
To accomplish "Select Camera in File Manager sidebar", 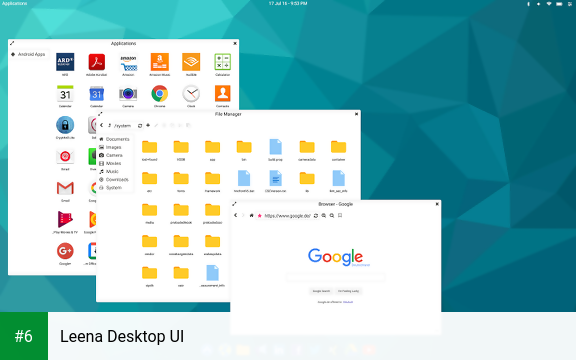I will tap(111, 155).
